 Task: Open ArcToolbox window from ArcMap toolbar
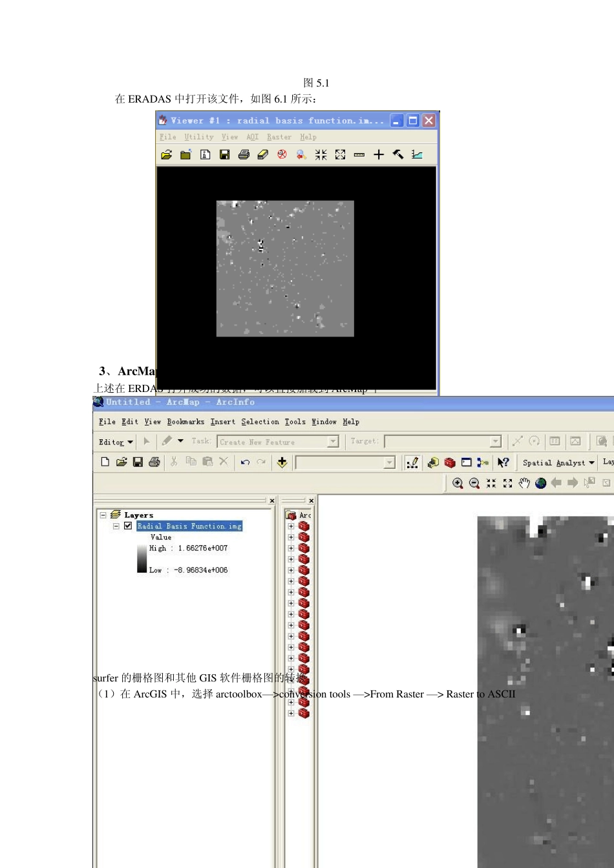(x=450, y=462)
